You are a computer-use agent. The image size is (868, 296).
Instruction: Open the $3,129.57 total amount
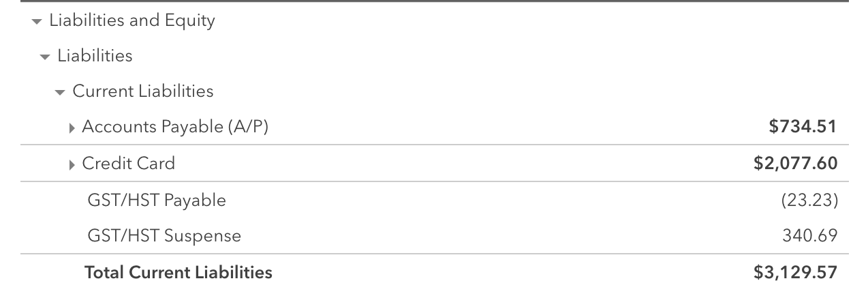point(795,273)
